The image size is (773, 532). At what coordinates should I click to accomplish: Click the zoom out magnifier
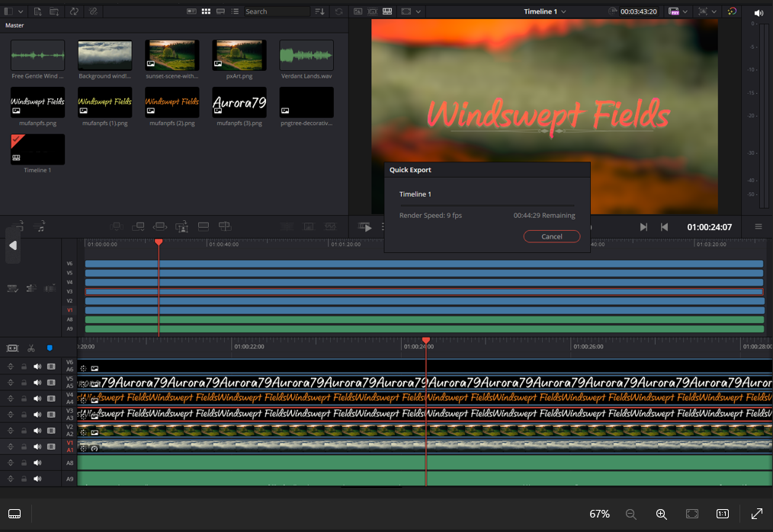(630, 514)
